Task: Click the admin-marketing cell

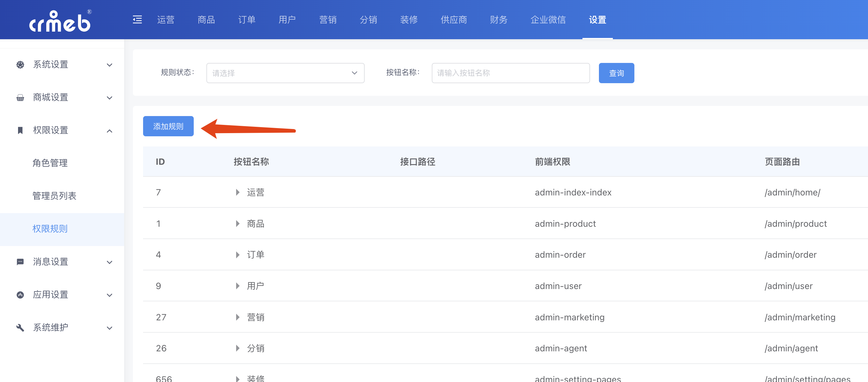Action: (569, 317)
